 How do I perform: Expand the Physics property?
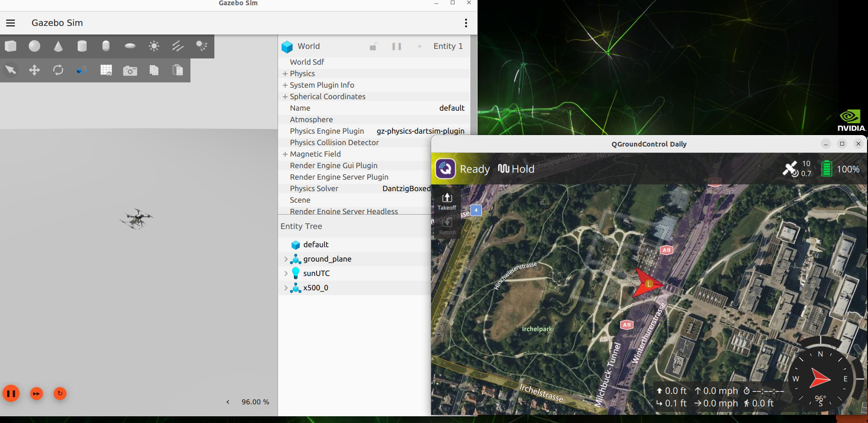coord(285,74)
